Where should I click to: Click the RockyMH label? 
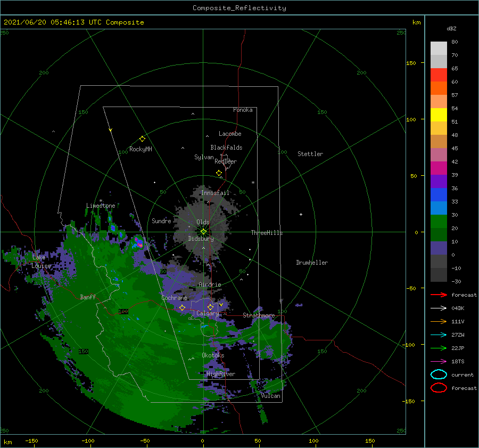click(141, 149)
